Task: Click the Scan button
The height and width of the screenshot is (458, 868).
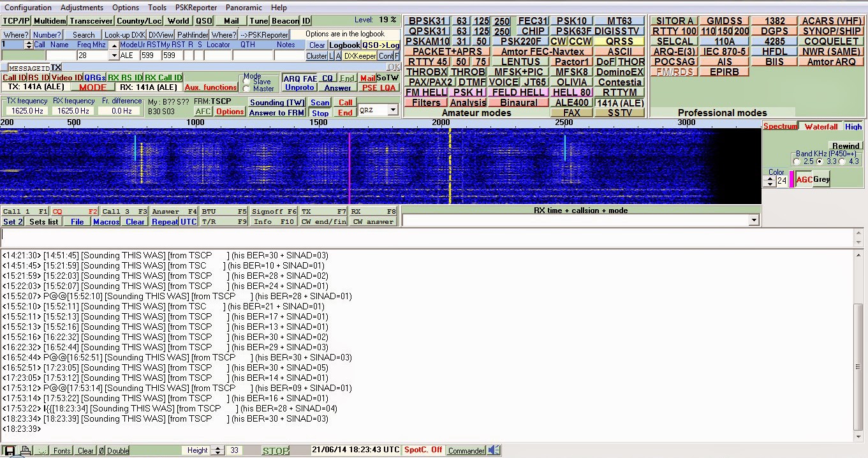Action: tap(320, 103)
